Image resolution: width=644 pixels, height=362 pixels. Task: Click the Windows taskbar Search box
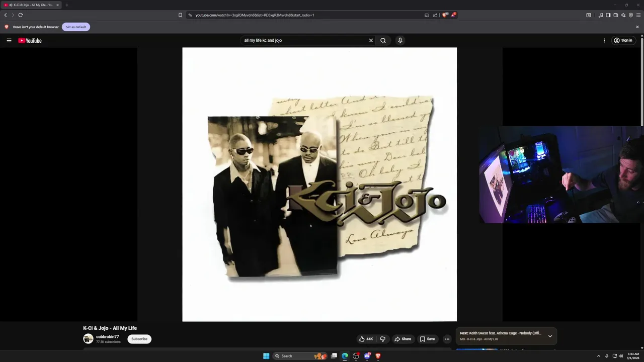(299, 356)
